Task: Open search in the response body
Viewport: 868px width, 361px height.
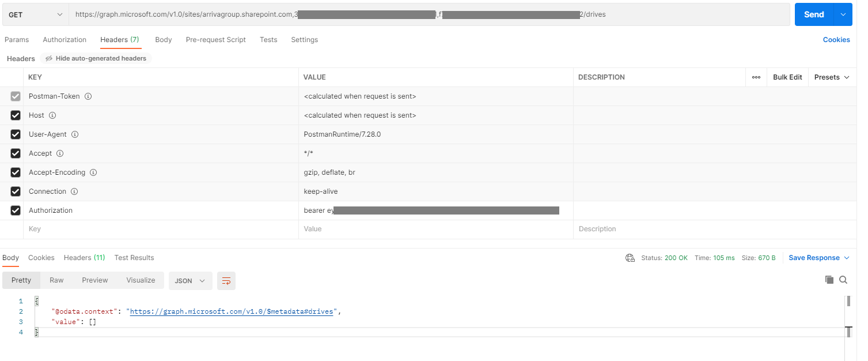Action: (843, 280)
